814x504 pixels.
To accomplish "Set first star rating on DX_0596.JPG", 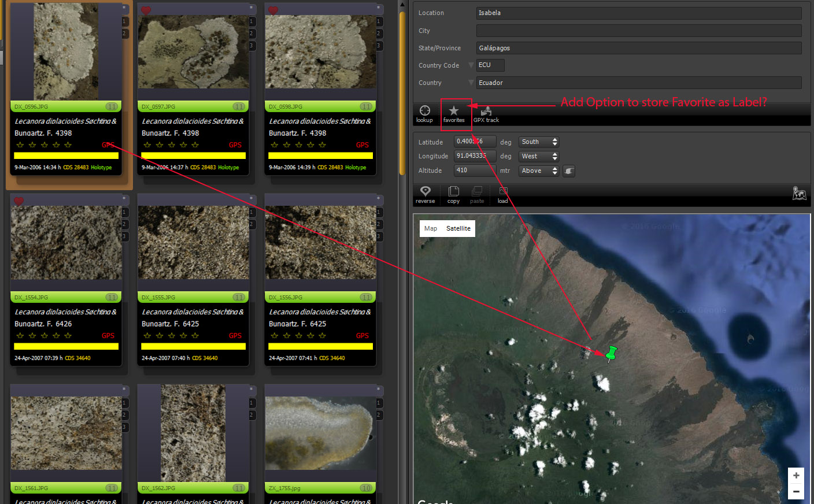I will coord(20,145).
